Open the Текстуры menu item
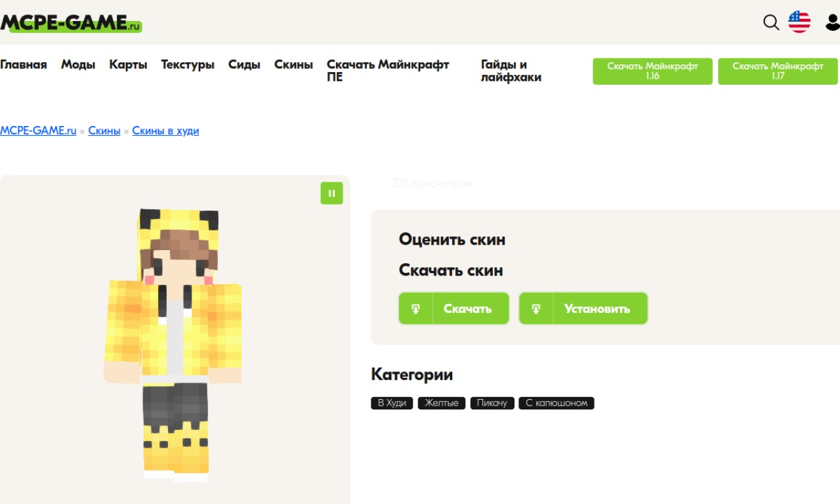The height and width of the screenshot is (504, 840). [x=188, y=64]
